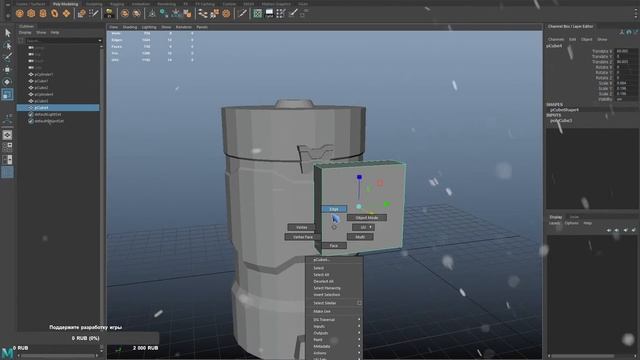The width and height of the screenshot is (640, 360).
Task: Click pCubeShape4 under SHAPES
Action: [564, 110]
